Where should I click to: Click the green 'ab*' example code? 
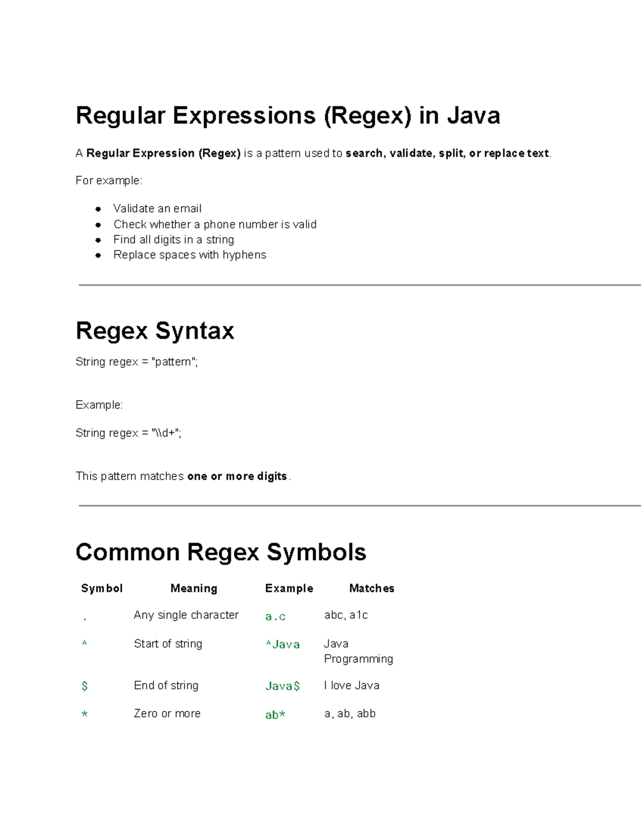pyautogui.click(x=275, y=715)
